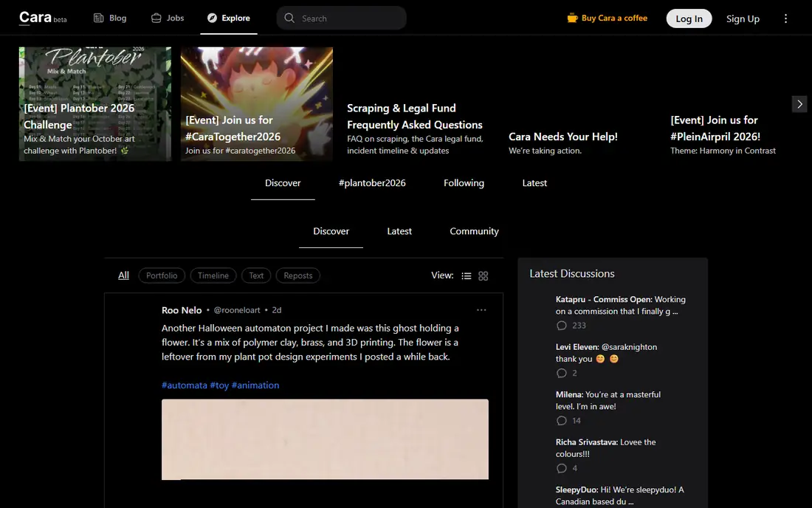The image size is (812, 508).
Task: Select the All filter
Action: pyautogui.click(x=123, y=275)
